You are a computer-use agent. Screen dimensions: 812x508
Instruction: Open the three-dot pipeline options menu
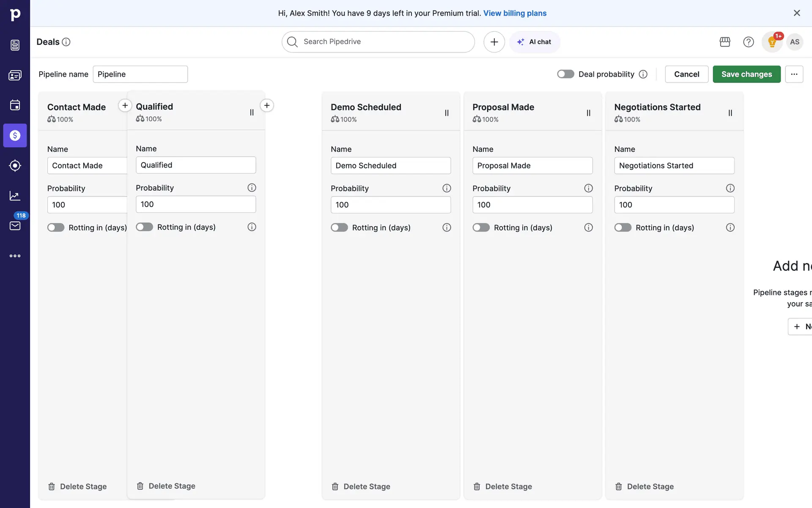click(x=794, y=74)
